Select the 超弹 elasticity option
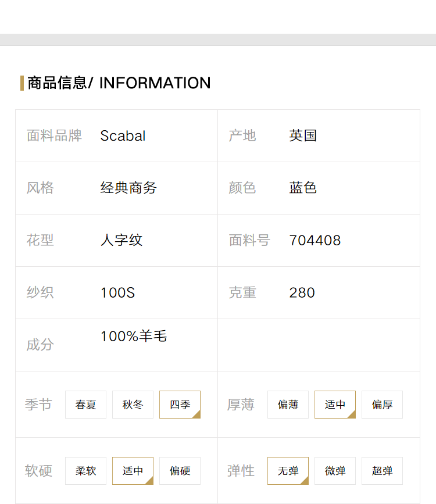Image resolution: width=436 pixels, height=504 pixels. (382, 470)
